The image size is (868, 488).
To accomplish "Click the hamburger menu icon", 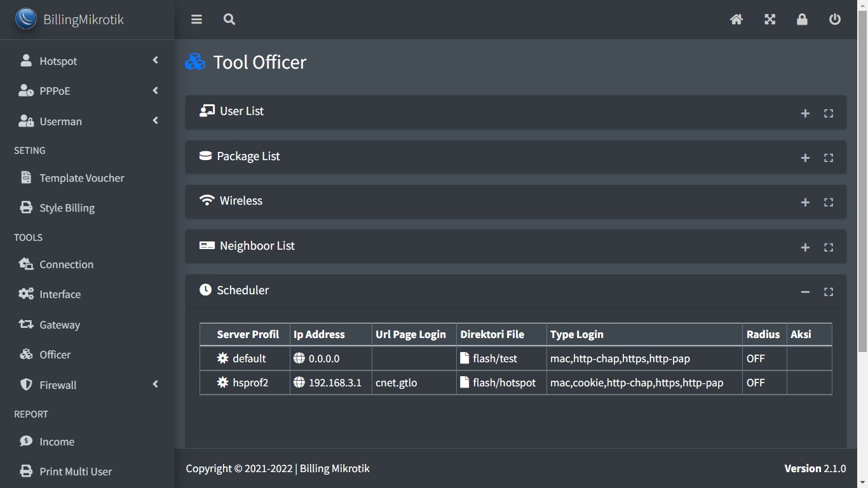I will click(x=196, y=20).
